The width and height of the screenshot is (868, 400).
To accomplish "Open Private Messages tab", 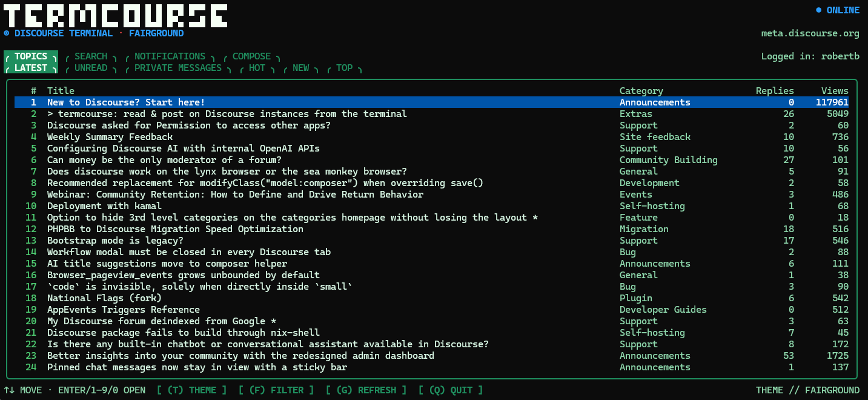I will pyautogui.click(x=178, y=68).
